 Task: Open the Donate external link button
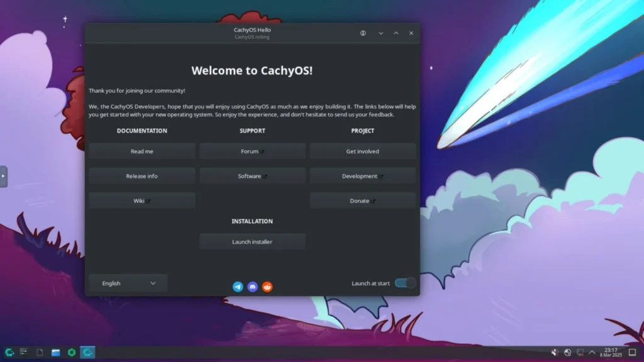click(363, 200)
